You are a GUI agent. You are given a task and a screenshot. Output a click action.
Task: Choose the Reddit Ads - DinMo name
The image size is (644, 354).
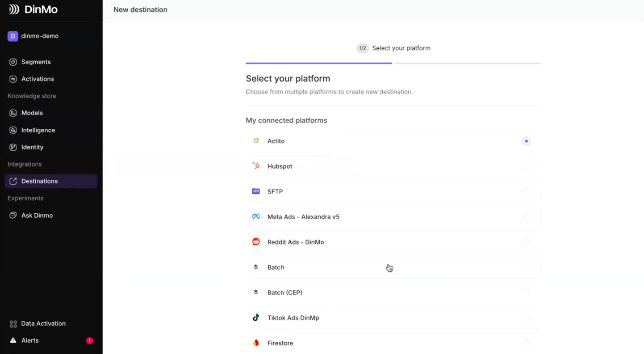296,242
